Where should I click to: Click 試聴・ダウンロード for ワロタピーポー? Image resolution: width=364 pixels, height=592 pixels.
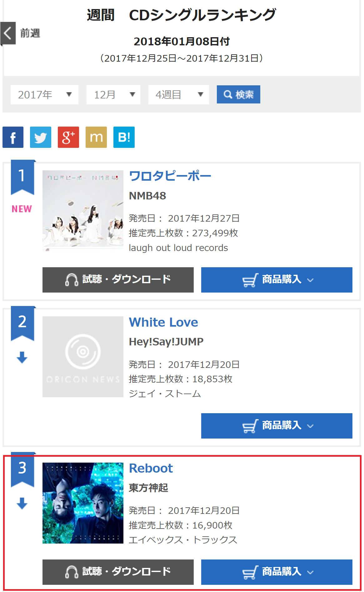coord(118,280)
